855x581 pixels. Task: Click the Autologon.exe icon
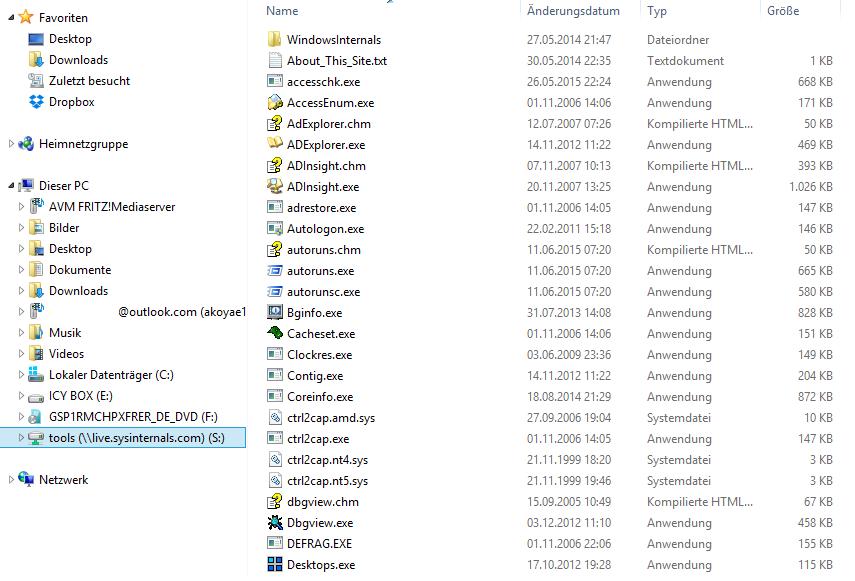tap(275, 228)
